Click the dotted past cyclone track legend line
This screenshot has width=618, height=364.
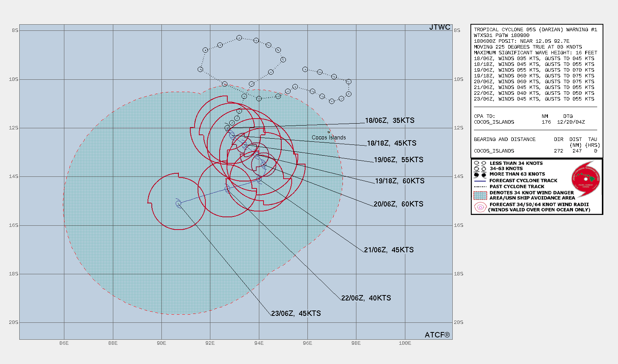[x=480, y=186]
